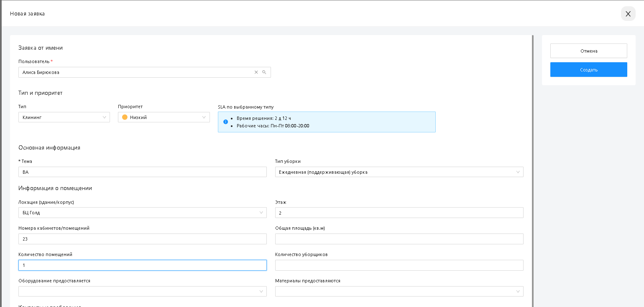644x307 pixels.
Task: Click the blue info icon in SLA box
Action: click(x=226, y=122)
